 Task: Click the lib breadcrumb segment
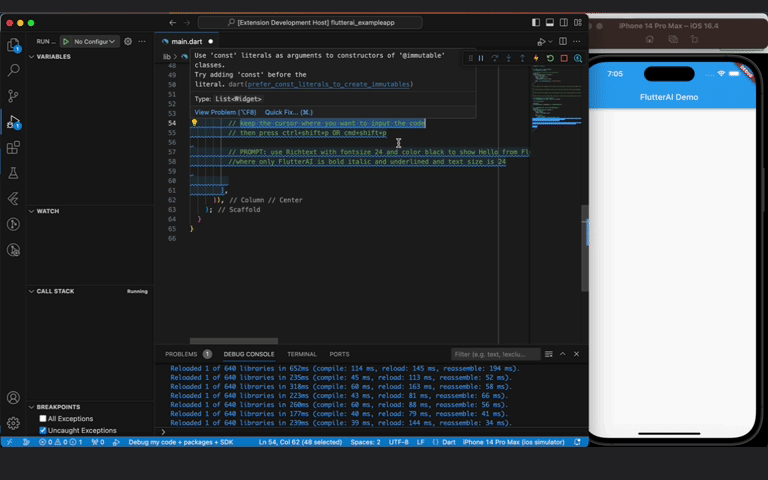pyautogui.click(x=167, y=57)
